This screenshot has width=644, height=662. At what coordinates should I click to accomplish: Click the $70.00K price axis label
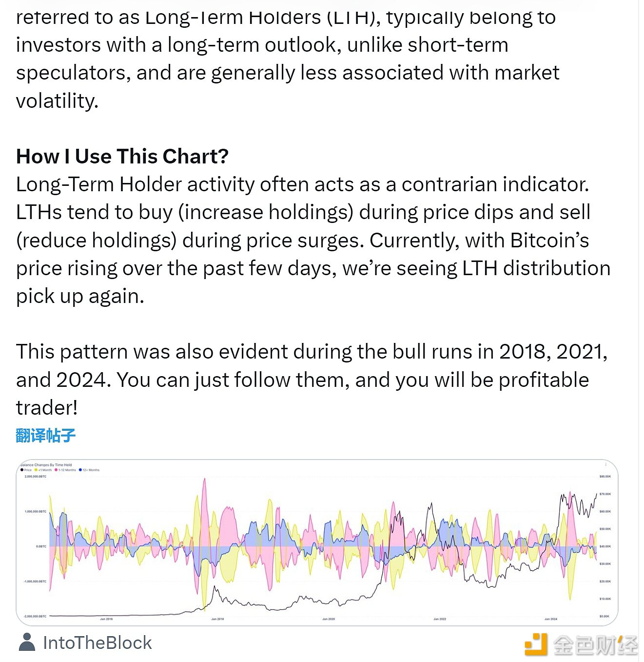605,494
